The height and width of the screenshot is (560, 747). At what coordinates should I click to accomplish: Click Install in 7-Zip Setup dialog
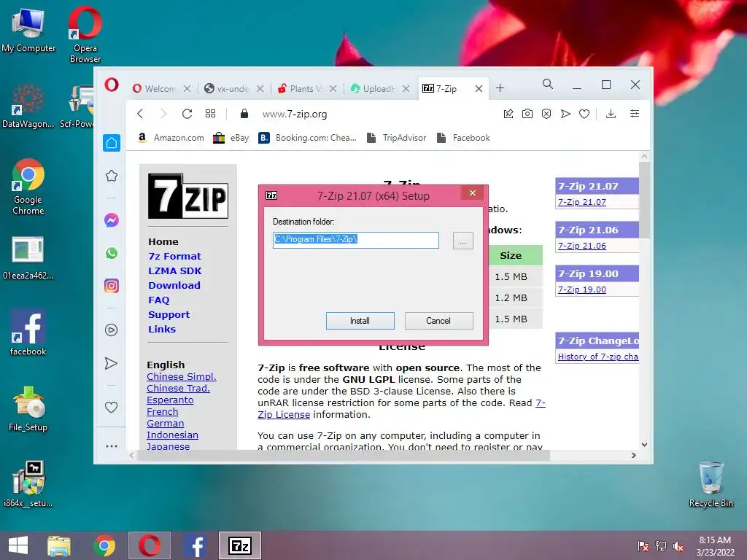pos(360,321)
